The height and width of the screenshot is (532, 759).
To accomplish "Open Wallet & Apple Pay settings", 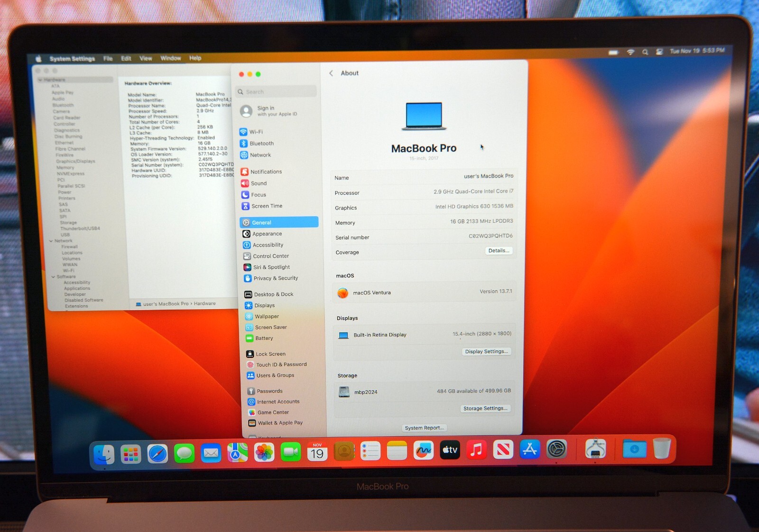I will [276, 423].
